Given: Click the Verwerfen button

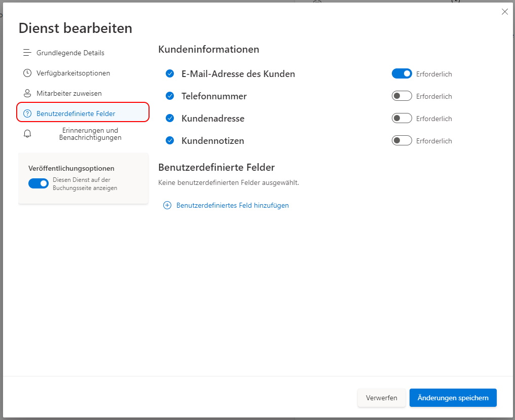Looking at the screenshot, I should click(x=381, y=398).
